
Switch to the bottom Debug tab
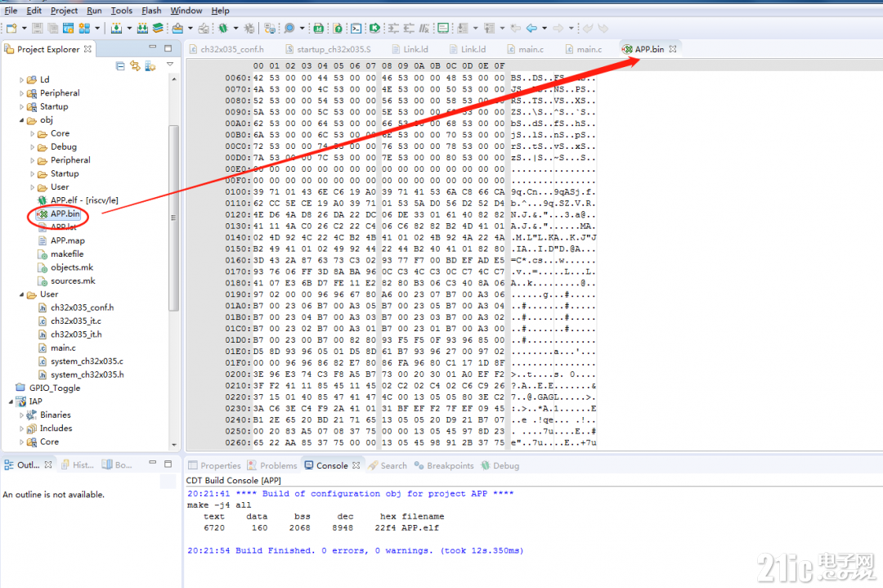click(500, 466)
